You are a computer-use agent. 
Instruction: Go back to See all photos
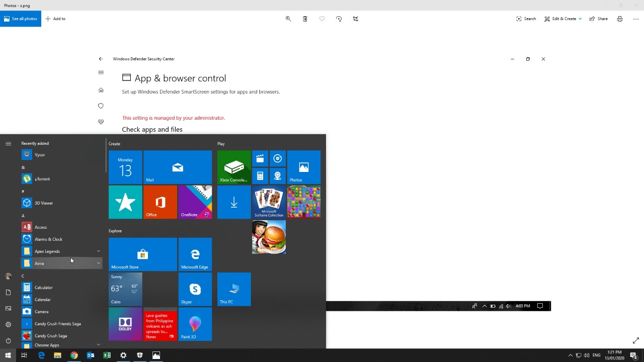pos(21,19)
